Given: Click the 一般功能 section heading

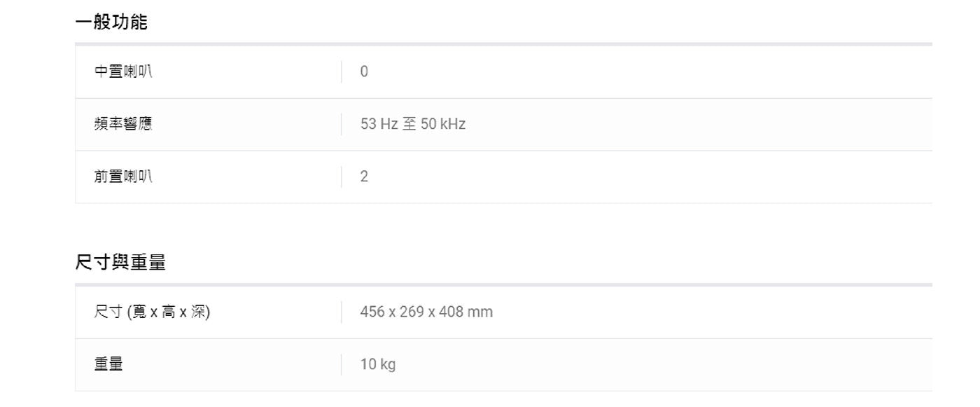Looking at the screenshot, I should 111,22.
